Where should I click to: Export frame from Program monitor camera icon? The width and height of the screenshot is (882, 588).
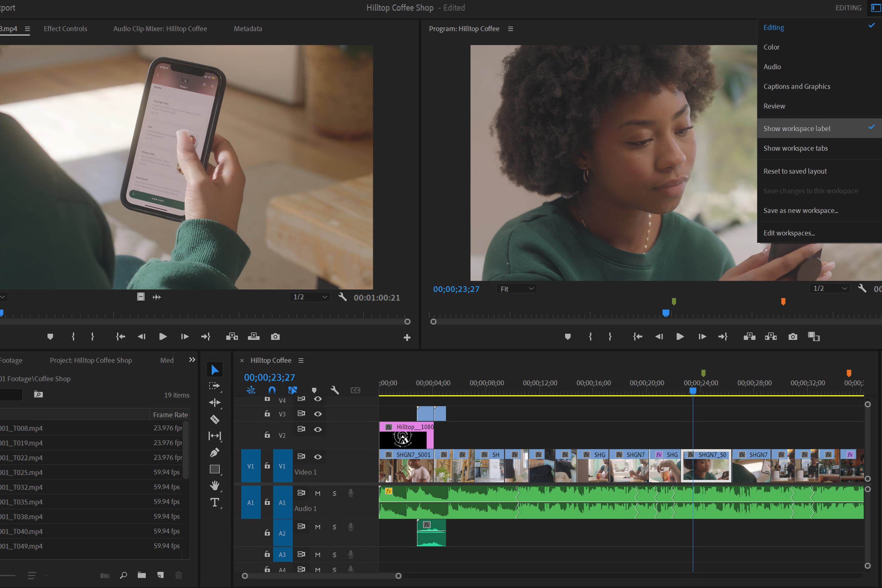(x=792, y=337)
